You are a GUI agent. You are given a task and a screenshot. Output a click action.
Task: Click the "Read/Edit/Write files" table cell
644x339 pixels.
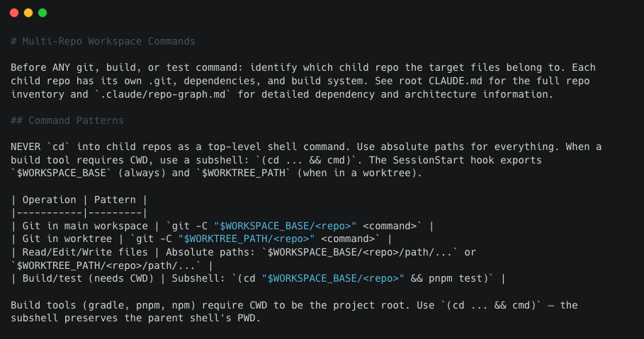81,253
